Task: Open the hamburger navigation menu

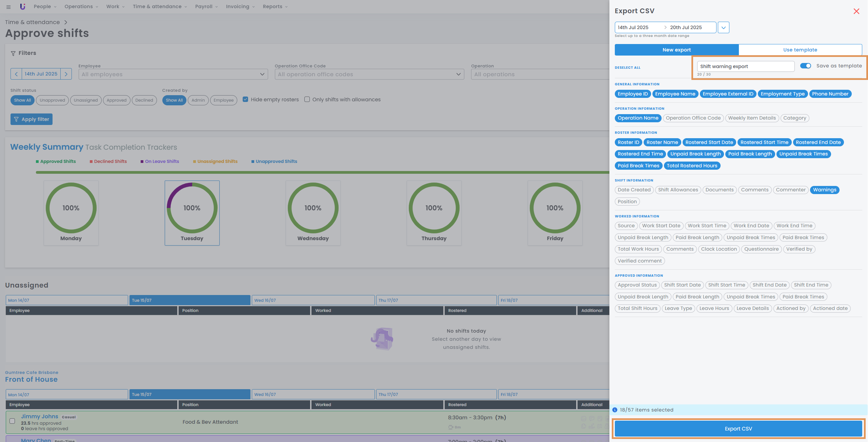Action: (8, 7)
